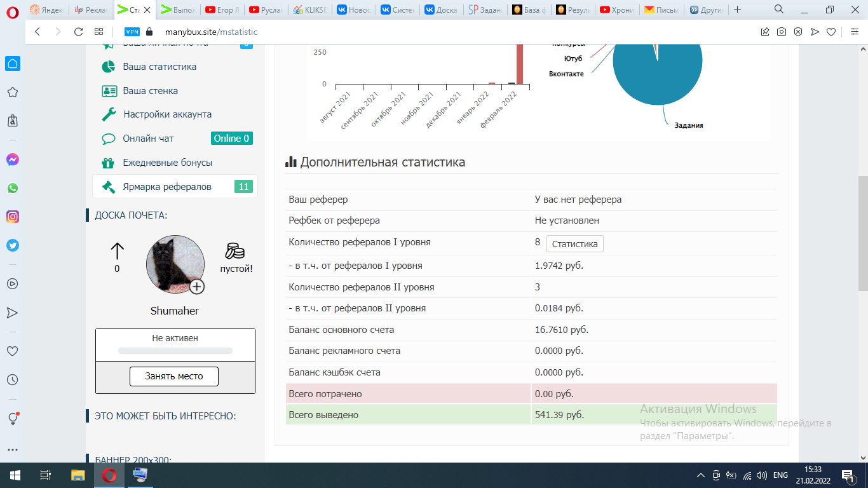Open Opera sidebar home icon

(x=12, y=64)
